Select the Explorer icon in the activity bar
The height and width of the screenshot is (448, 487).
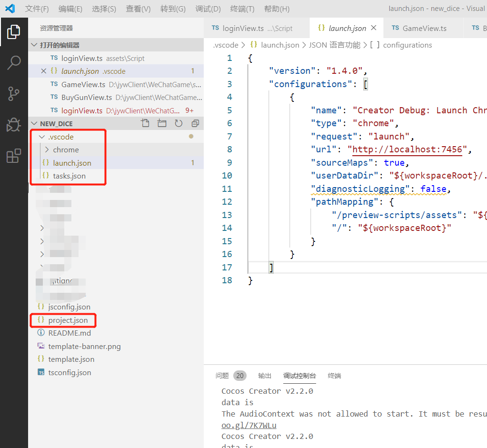coord(14,31)
